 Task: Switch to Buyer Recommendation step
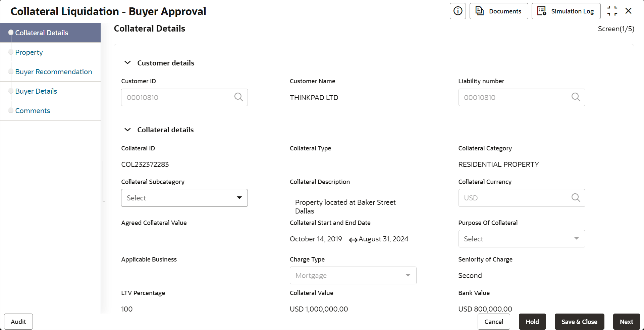[x=50, y=72]
